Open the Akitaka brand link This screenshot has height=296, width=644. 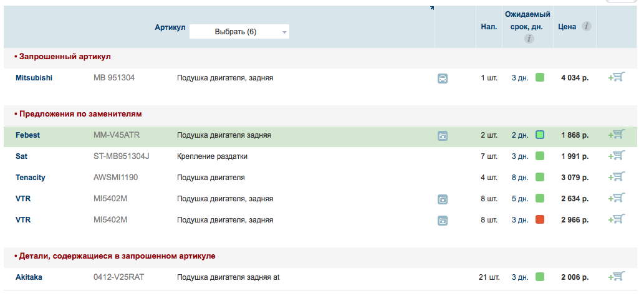click(29, 277)
